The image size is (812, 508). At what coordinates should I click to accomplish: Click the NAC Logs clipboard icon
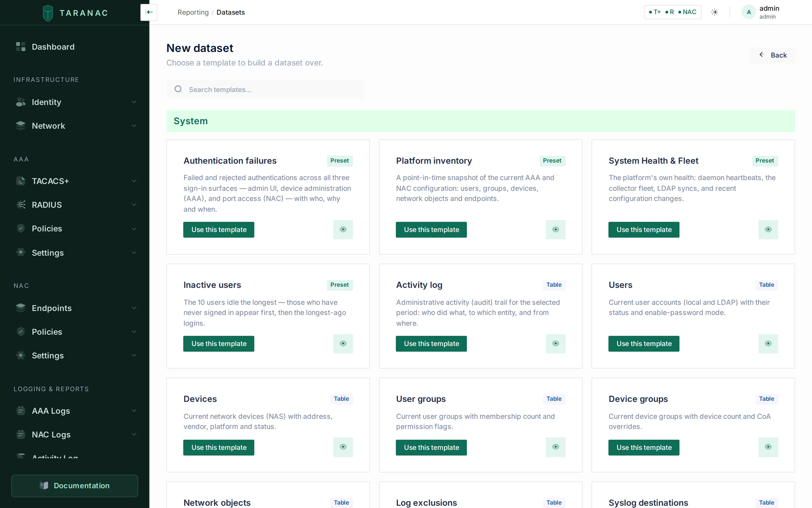pyautogui.click(x=21, y=434)
